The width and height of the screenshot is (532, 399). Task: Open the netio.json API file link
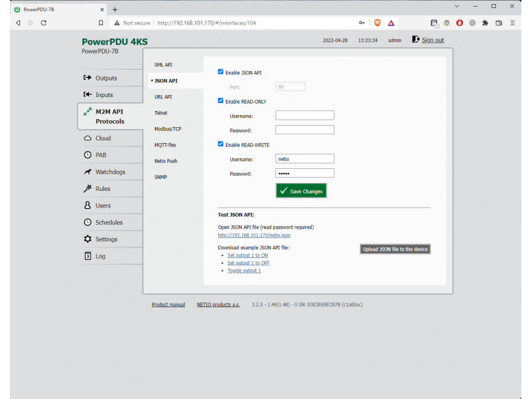pos(254,235)
